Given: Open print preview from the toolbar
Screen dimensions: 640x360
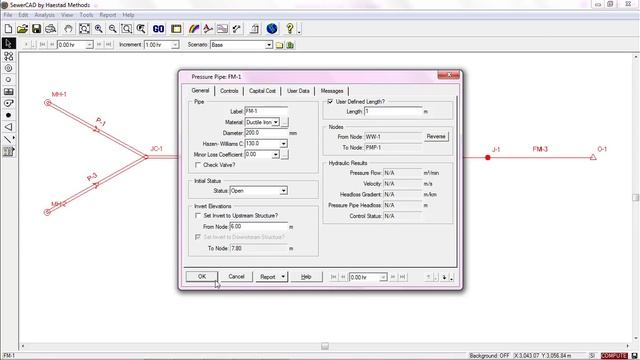Looking at the screenshot, I should click(x=51, y=29).
